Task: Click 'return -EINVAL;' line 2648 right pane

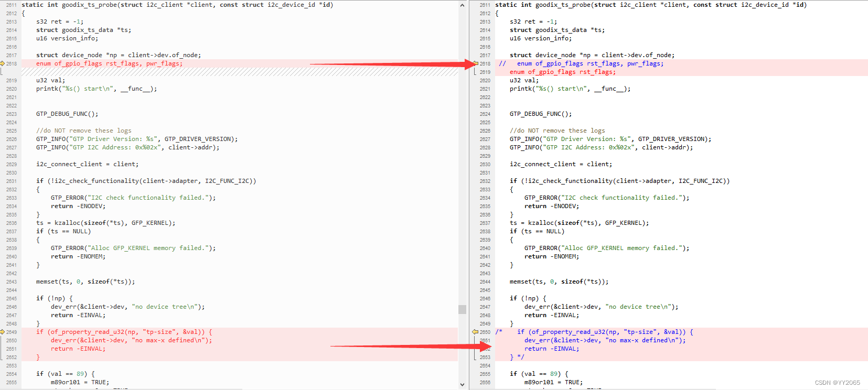Action: tap(552, 315)
